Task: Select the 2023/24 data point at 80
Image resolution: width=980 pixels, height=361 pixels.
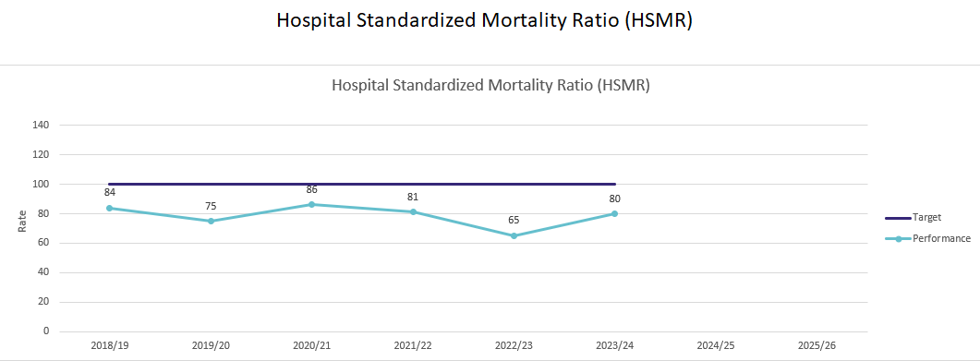Action: tap(615, 213)
